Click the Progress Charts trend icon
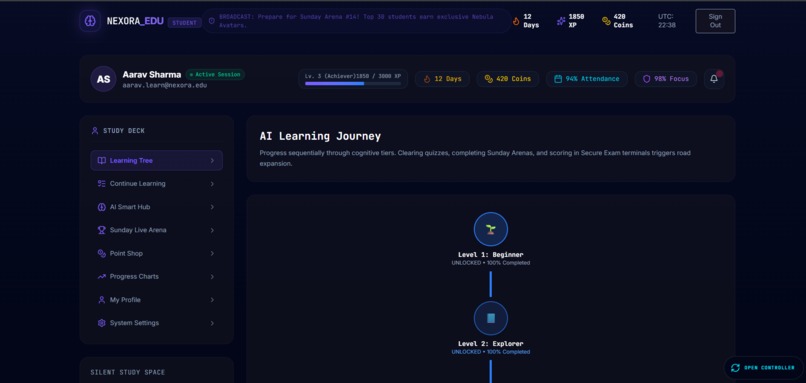 [x=101, y=276]
